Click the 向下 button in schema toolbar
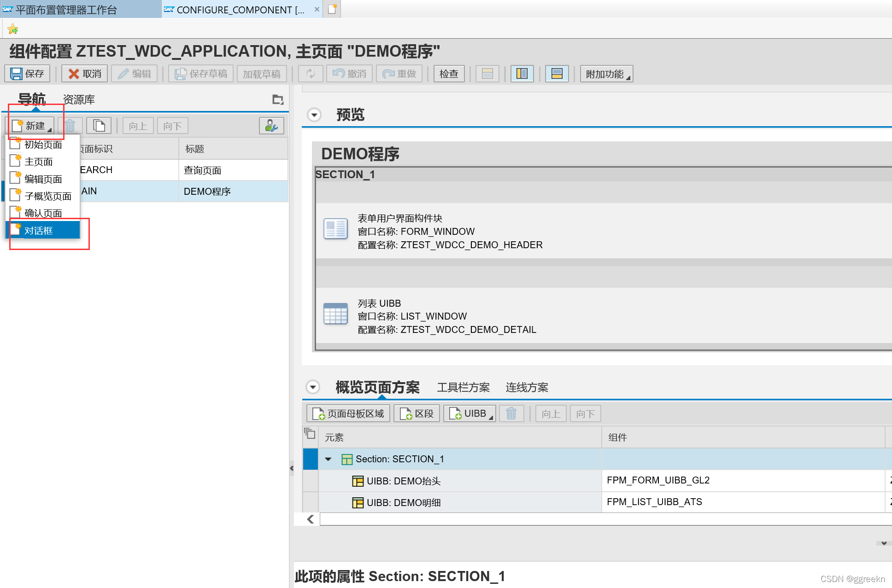Viewport: 892px width, 588px height. click(586, 413)
